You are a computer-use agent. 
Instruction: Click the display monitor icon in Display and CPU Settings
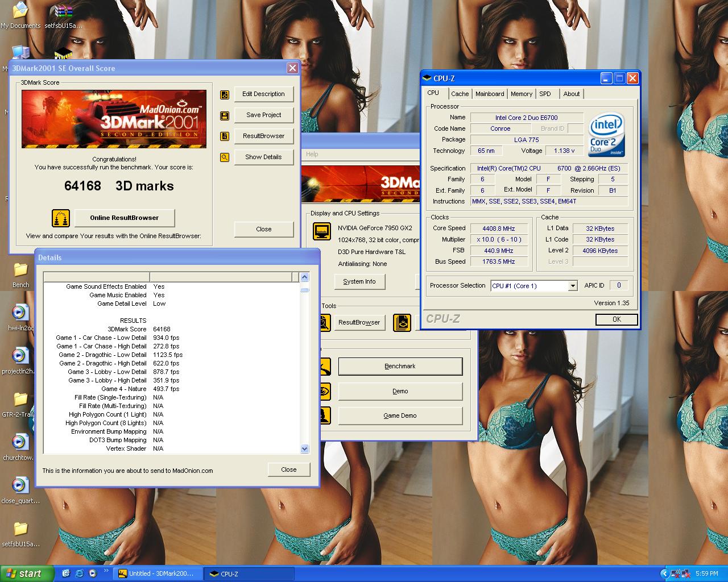click(322, 231)
